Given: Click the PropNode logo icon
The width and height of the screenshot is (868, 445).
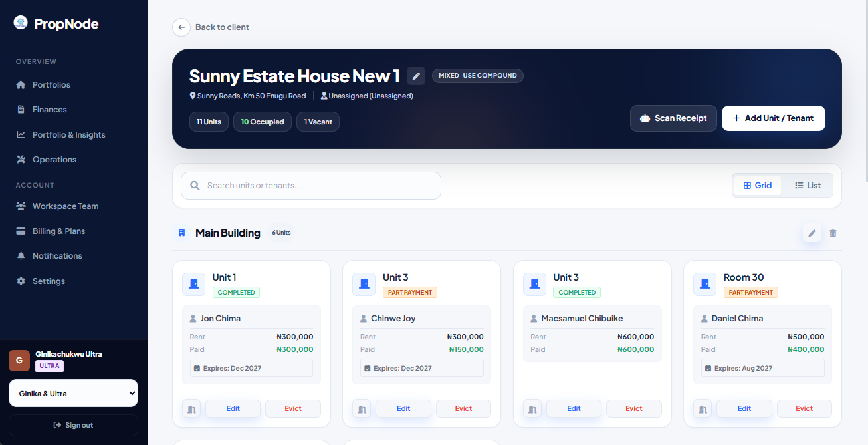Looking at the screenshot, I should click(21, 23).
